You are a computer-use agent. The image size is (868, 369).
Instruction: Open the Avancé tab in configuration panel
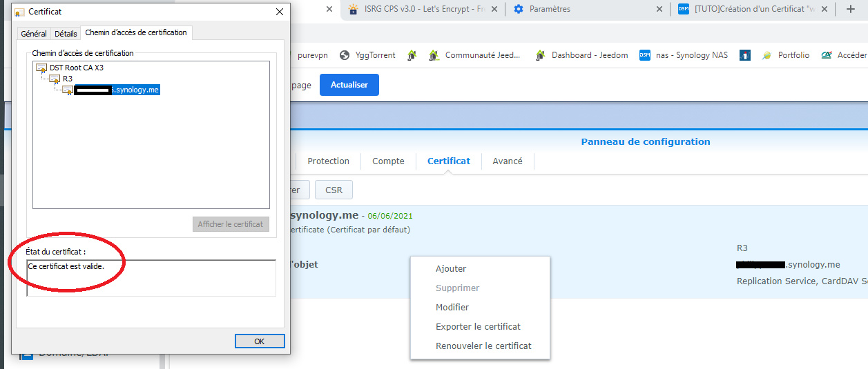(x=508, y=161)
